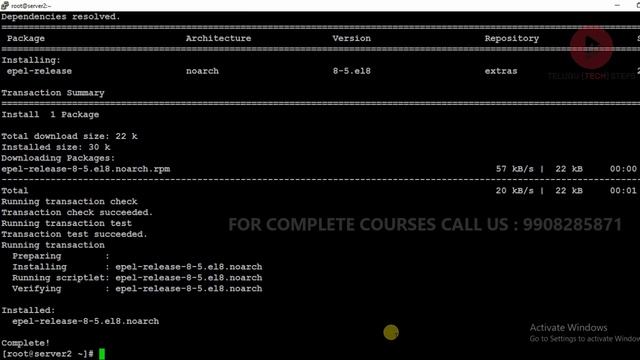Click 'Installed size: 30 k' line
This screenshot has height=360, width=640.
(x=56, y=147)
